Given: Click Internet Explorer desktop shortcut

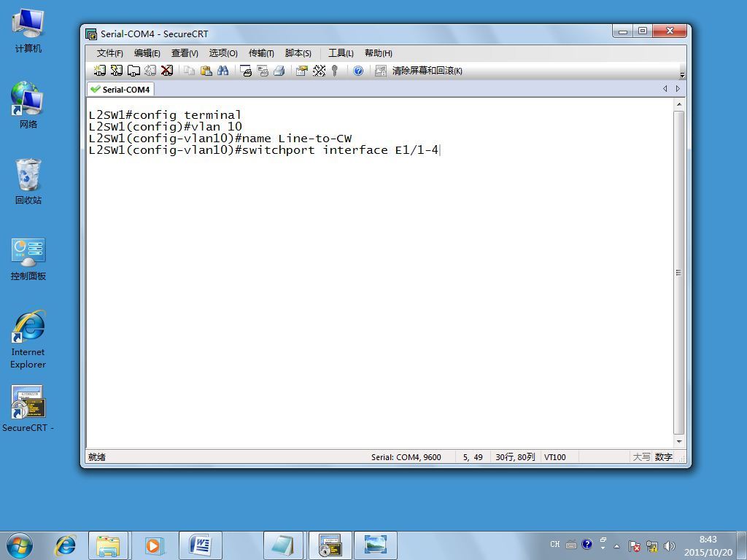Looking at the screenshot, I should (x=28, y=339).
